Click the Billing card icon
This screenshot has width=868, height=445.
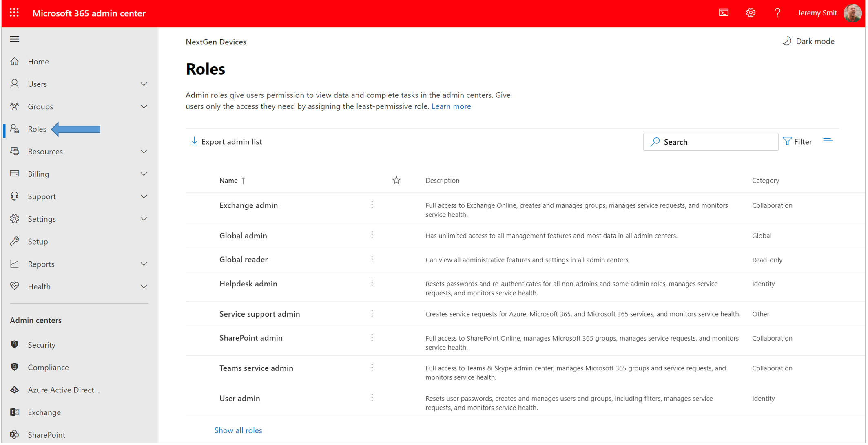pos(15,174)
